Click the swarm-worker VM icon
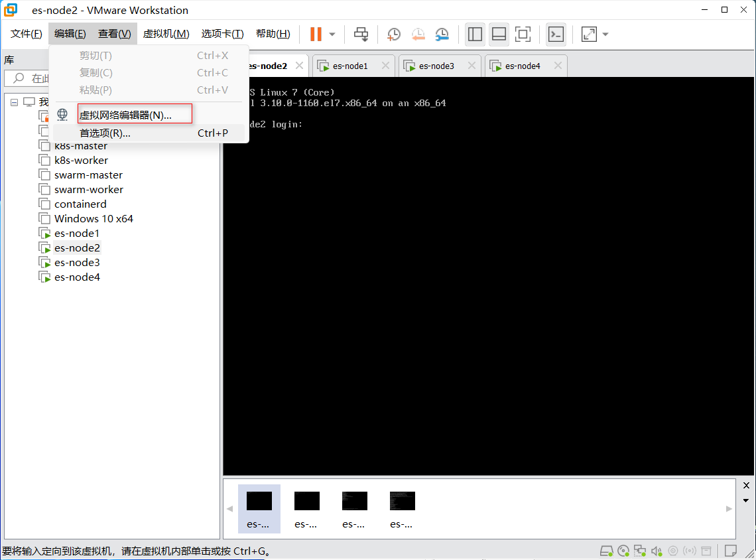This screenshot has height=560, width=756. click(44, 190)
